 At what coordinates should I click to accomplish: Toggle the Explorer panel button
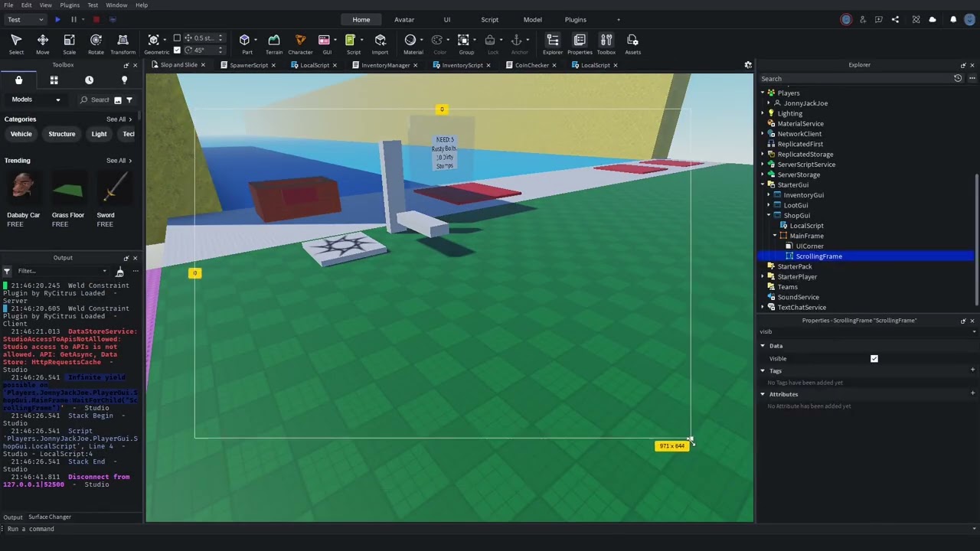point(552,44)
